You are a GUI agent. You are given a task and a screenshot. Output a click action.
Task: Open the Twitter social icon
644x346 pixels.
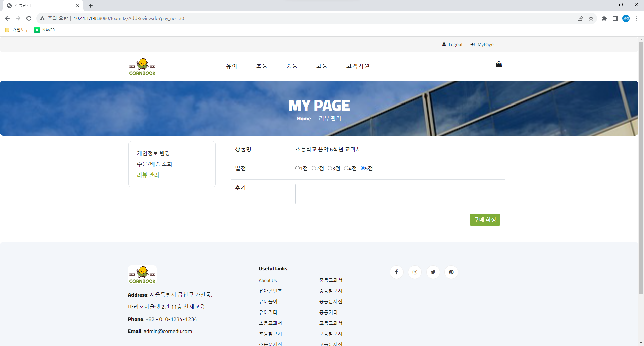point(433,272)
